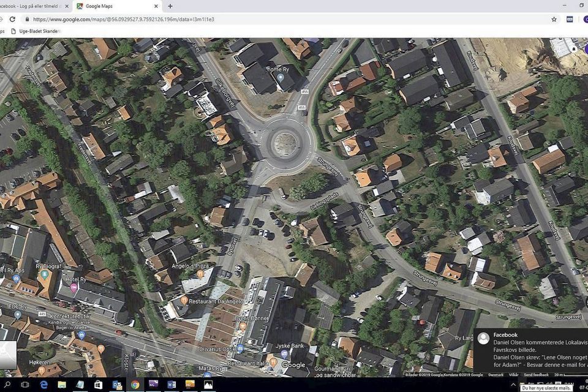The image size is (588, 392).
Task: Click the Byens Bønner cafe pin
Action: click(243, 326)
